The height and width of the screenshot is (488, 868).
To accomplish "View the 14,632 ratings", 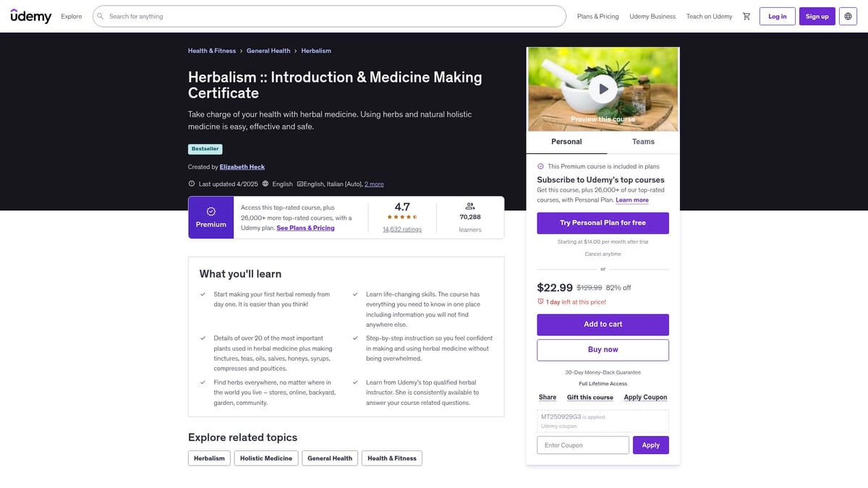I will (401, 230).
